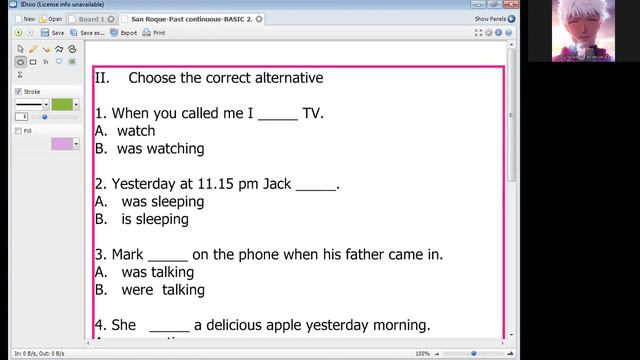The image size is (640, 360).
Task: Select the pencil drawing tool
Action: (x=33, y=49)
